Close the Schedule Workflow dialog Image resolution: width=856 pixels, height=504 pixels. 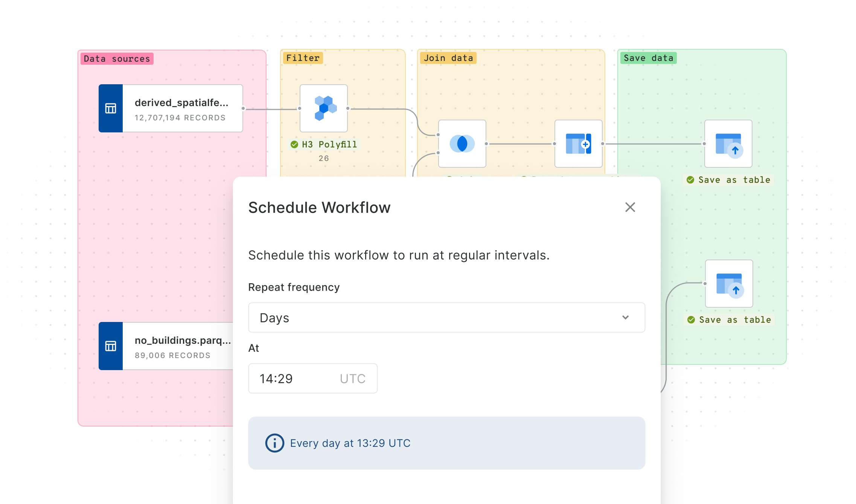pos(630,207)
